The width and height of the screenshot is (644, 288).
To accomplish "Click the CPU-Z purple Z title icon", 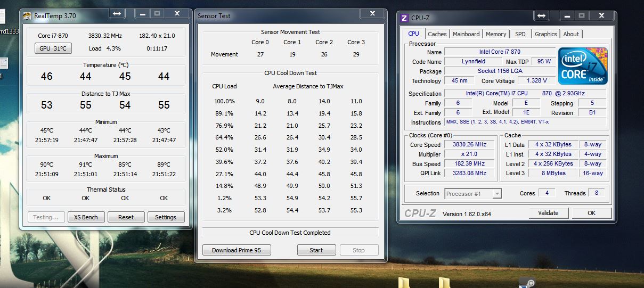I will click(404, 18).
